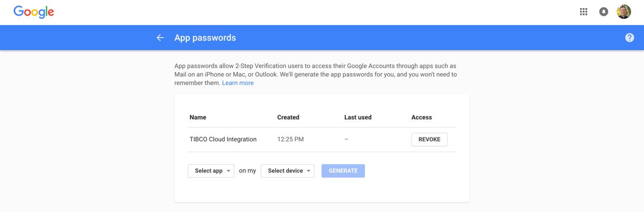The width and height of the screenshot is (644, 212).
Task: Click the 12:25 PM created time
Action: [290, 139]
